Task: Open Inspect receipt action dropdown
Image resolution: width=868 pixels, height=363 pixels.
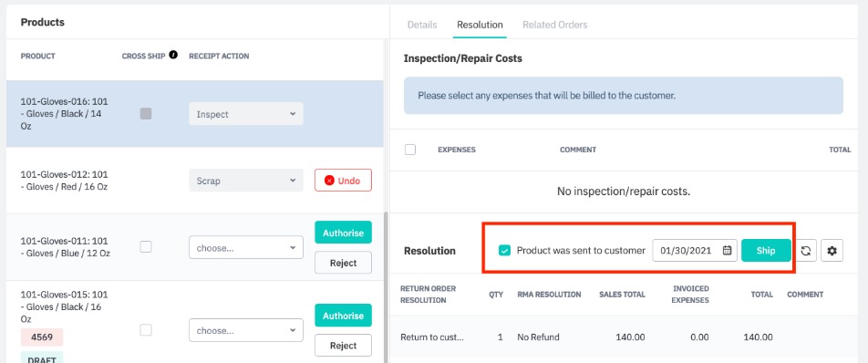Action: [246, 114]
